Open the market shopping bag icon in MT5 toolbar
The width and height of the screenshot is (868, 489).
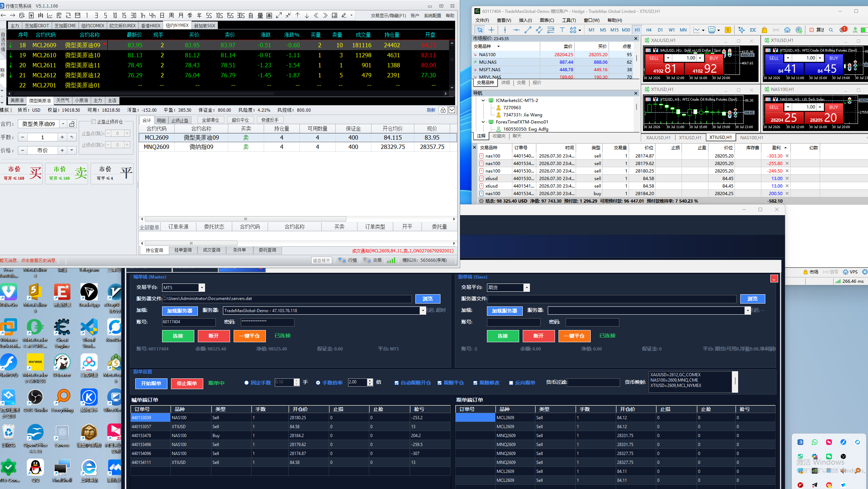[x=765, y=30]
